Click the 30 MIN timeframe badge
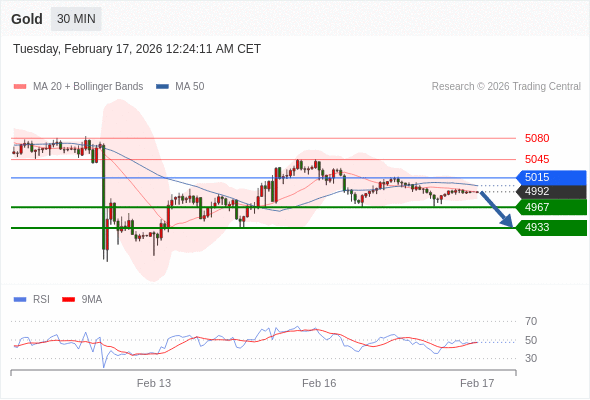Image resolution: width=590 pixels, height=400 pixels. [x=76, y=19]
